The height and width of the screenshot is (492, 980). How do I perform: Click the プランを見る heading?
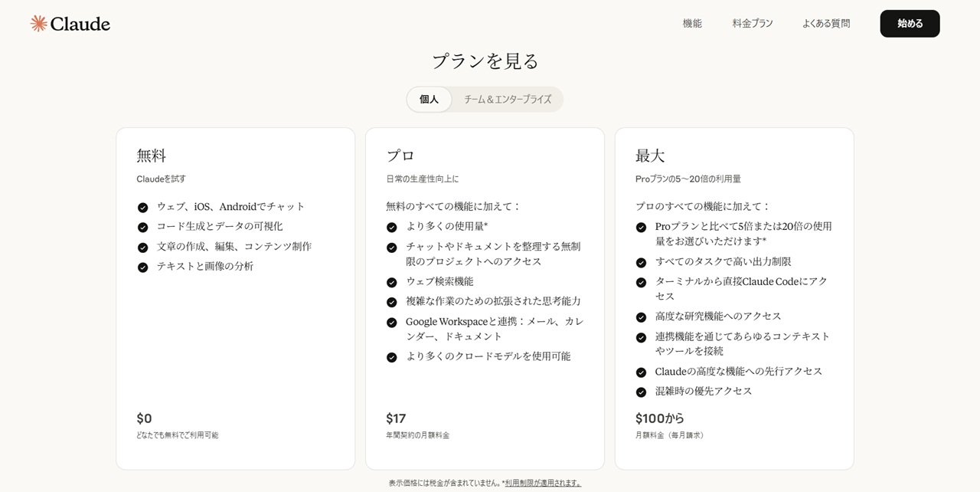coord(485,61)
